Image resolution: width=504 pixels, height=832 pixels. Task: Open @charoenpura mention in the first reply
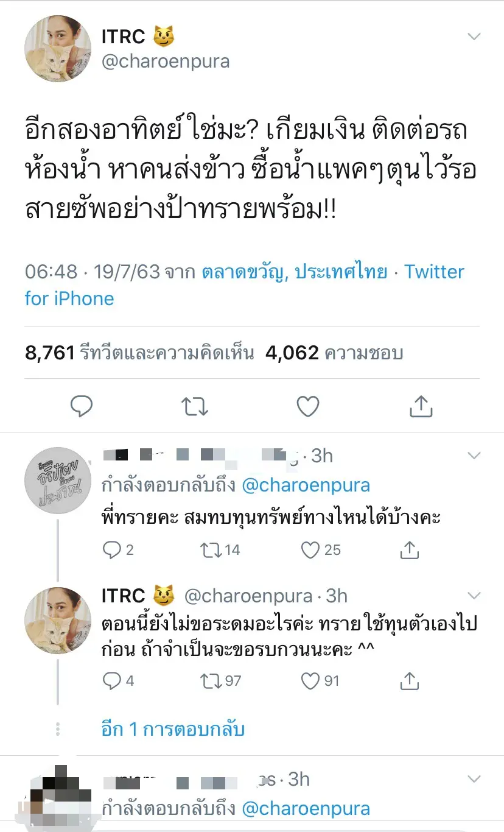(306, 485)
